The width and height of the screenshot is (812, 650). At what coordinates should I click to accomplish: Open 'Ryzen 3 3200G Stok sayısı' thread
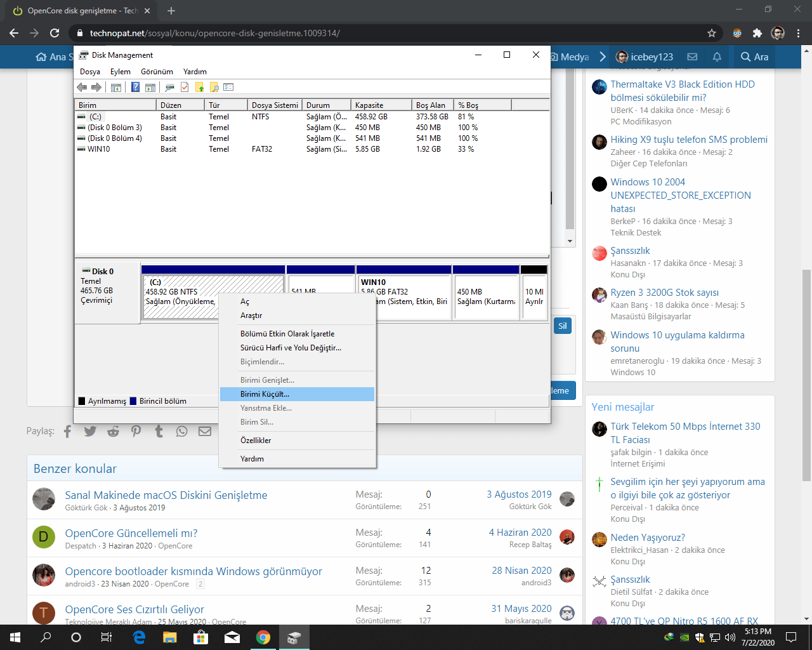click(665, 293)
